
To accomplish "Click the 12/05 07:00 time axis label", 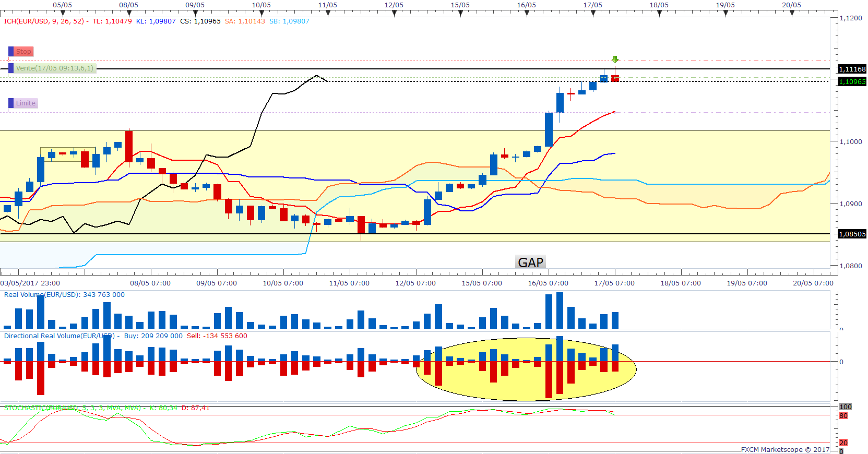I will coord(415,283).
